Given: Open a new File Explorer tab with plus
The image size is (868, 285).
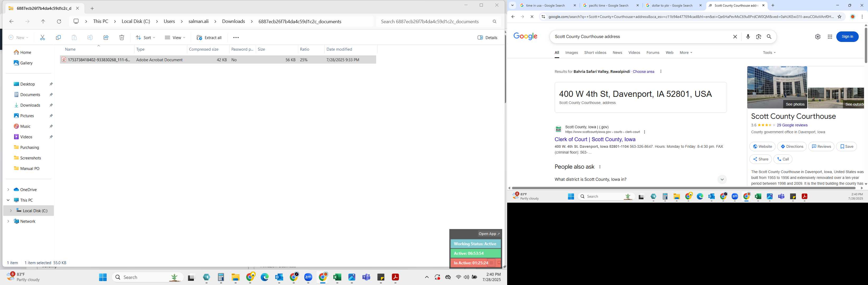Looking at the screenshot, I should coord(92,8).
